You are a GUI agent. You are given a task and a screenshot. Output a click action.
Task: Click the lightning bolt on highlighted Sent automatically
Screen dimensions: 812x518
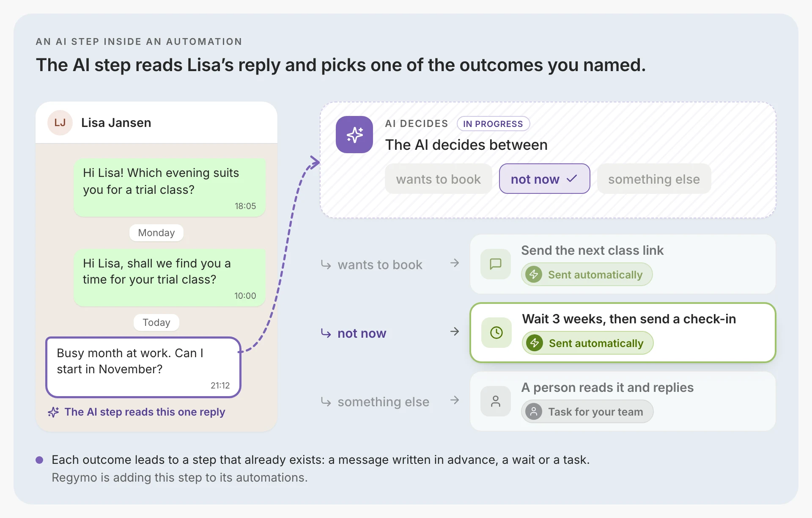[x=535, y=343]
